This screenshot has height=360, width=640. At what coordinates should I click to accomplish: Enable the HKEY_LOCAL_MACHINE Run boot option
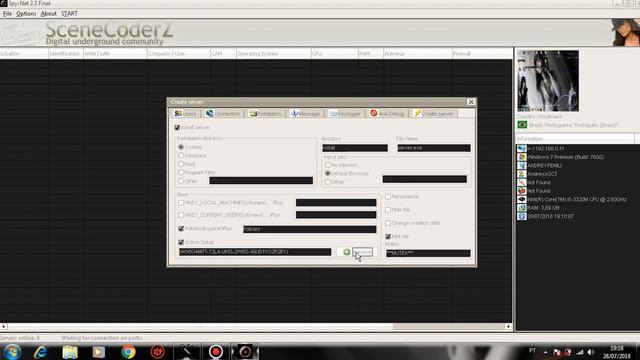(x=181, y=202)
